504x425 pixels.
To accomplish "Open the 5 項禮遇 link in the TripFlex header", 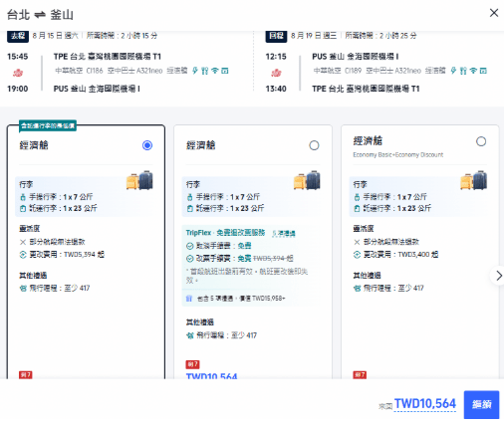I will pyautogui.click(x=283, y=234).
